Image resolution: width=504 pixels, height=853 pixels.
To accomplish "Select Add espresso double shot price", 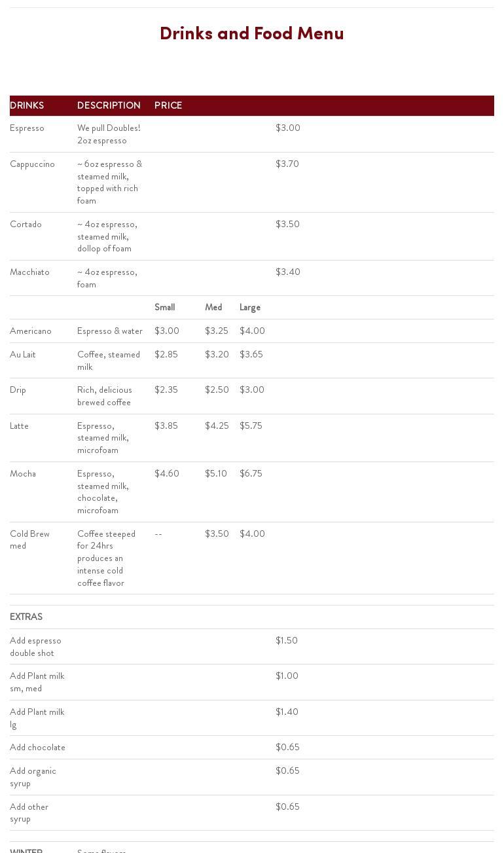I will (287, 640).
